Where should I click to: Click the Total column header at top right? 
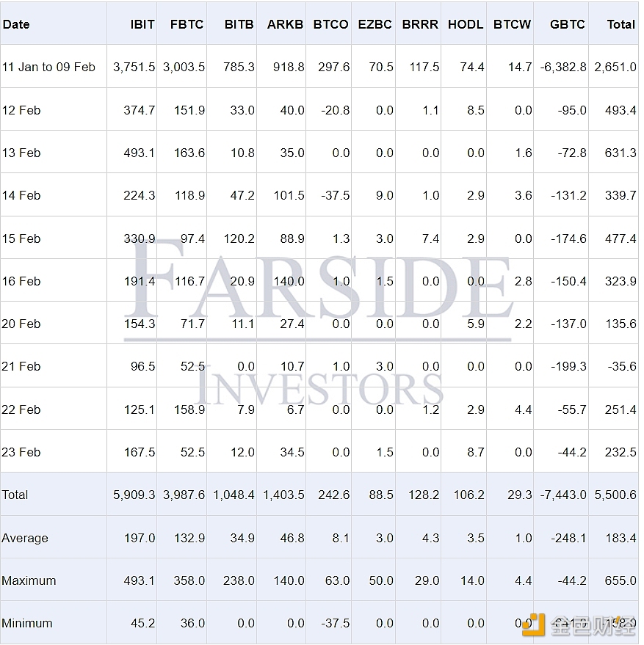[621, 24]
